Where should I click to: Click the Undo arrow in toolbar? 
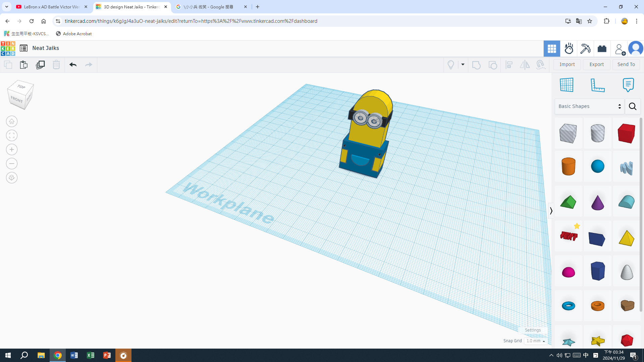pos(73,65)
